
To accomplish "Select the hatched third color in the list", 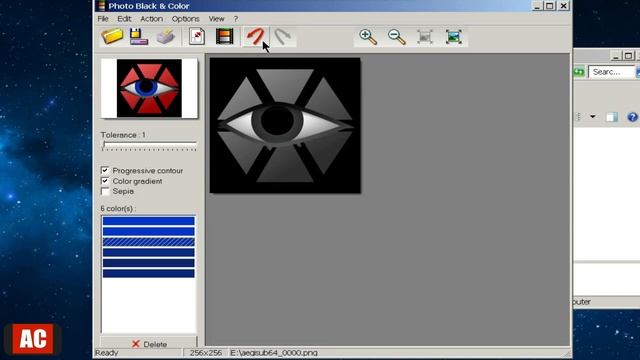I will pyautogui.click(x=149, y=242).
